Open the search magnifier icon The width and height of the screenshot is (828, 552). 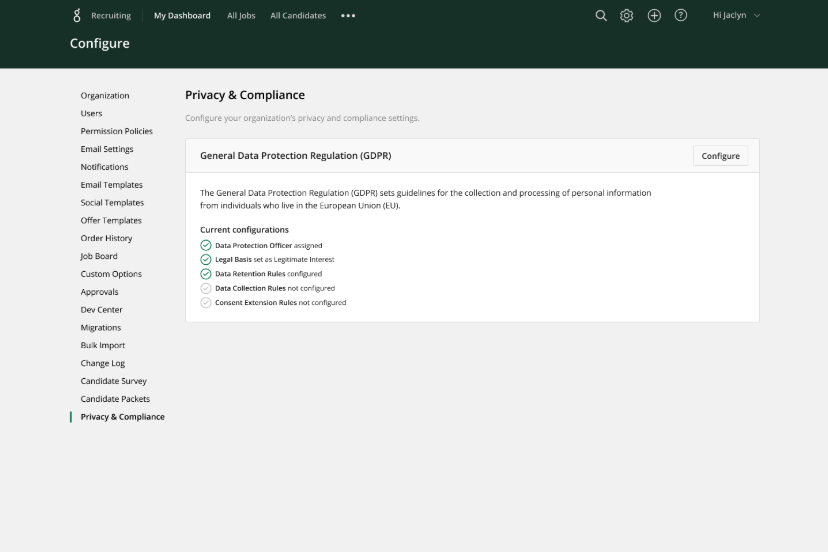coord(601,16)
